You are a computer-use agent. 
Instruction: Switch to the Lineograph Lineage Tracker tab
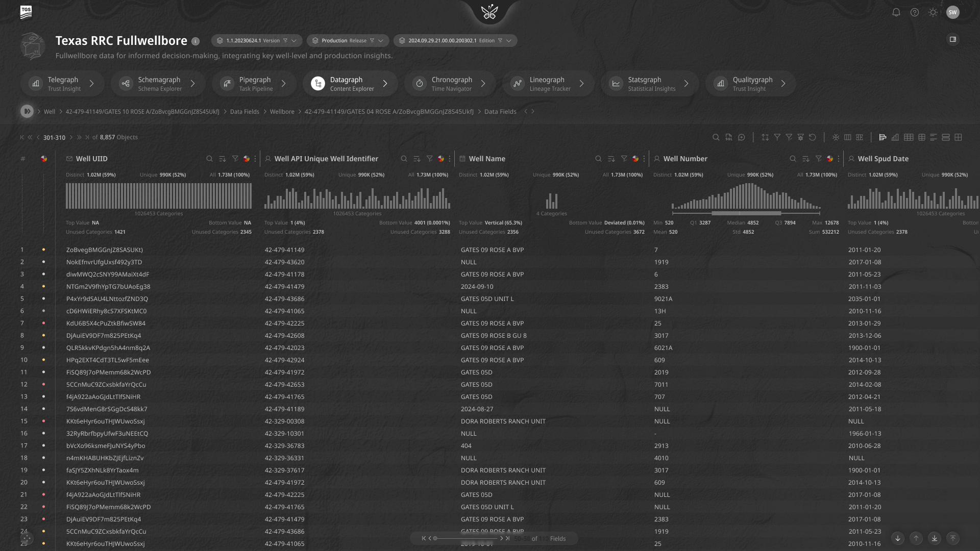(548, 84)
